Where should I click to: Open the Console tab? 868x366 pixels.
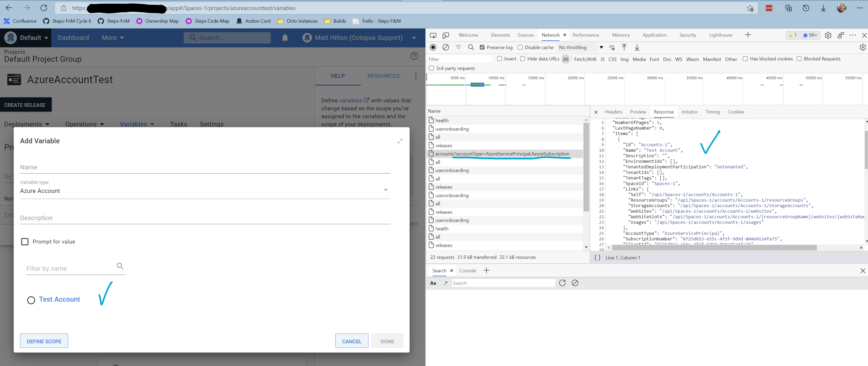(x=468, y=270)
